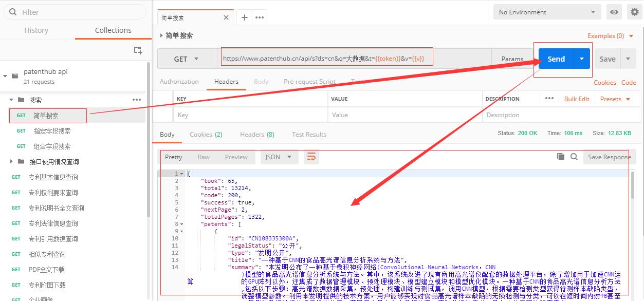Screen dimensions: 644x301
Task: Click the Send button
Action: pos(556,59)
